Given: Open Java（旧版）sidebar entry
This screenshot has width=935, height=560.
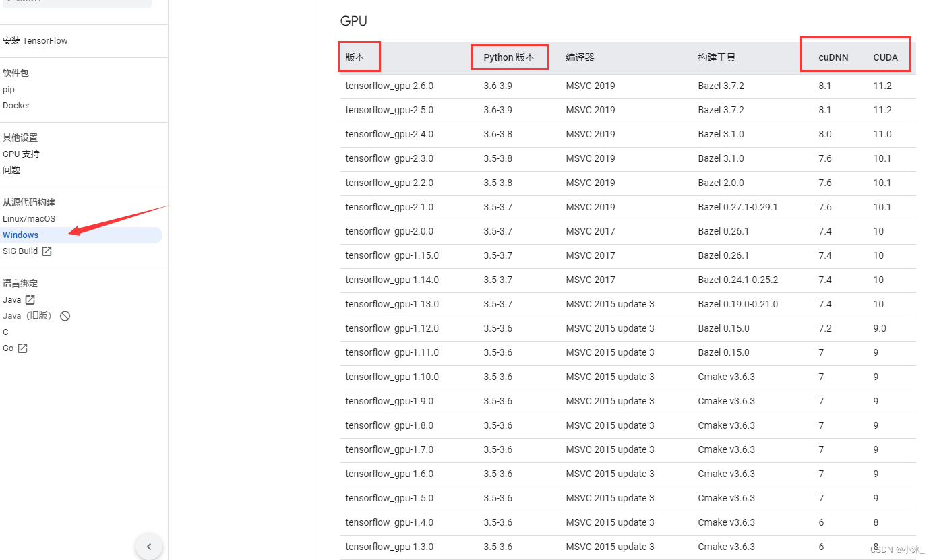Looking at the screenshot, I should (27, 316).
